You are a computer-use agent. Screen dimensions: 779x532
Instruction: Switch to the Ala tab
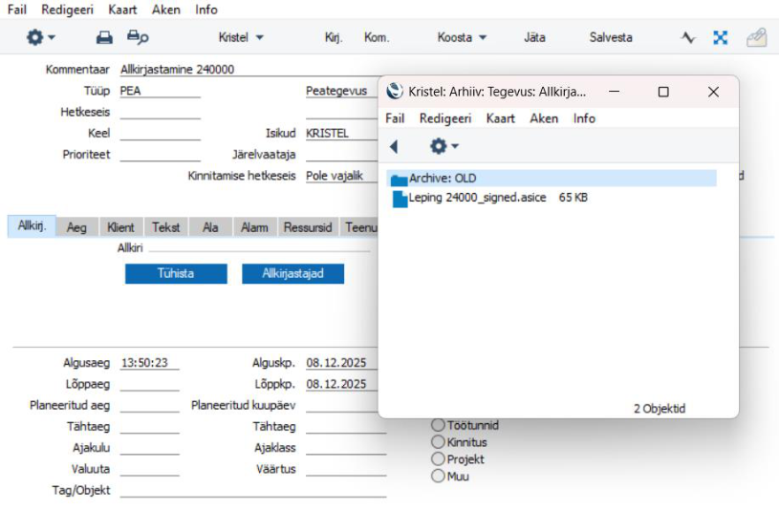tap(210, 227)
